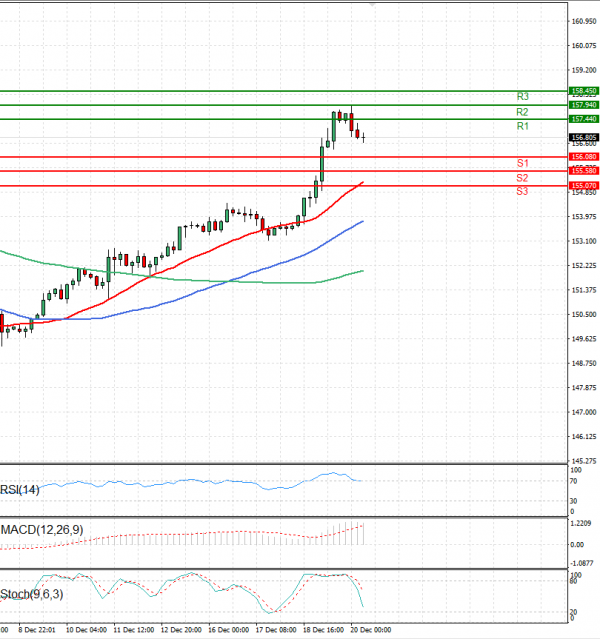Click the 147.875 price axis value
Image resolution: width=600 pixels, height=639 pixels.
584,388
